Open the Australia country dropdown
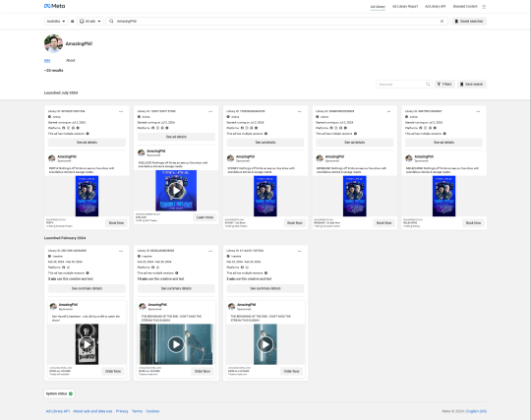The width and height of the screenshot is (531, 420). coord(56,21)
